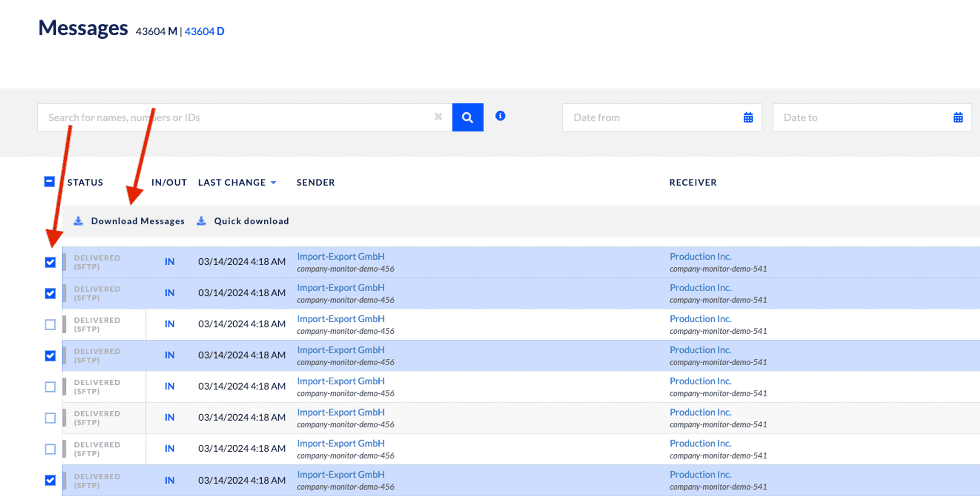Viewport: 980px width, 496px height.
Task: Click the Download Messages arrow icon
Action: click(78, 221)
